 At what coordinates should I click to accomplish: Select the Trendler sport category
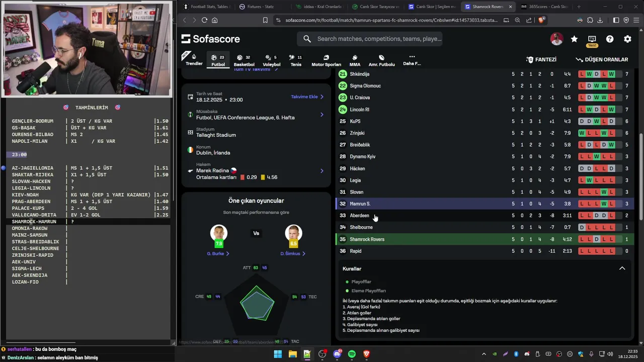[x=194, y=60]
